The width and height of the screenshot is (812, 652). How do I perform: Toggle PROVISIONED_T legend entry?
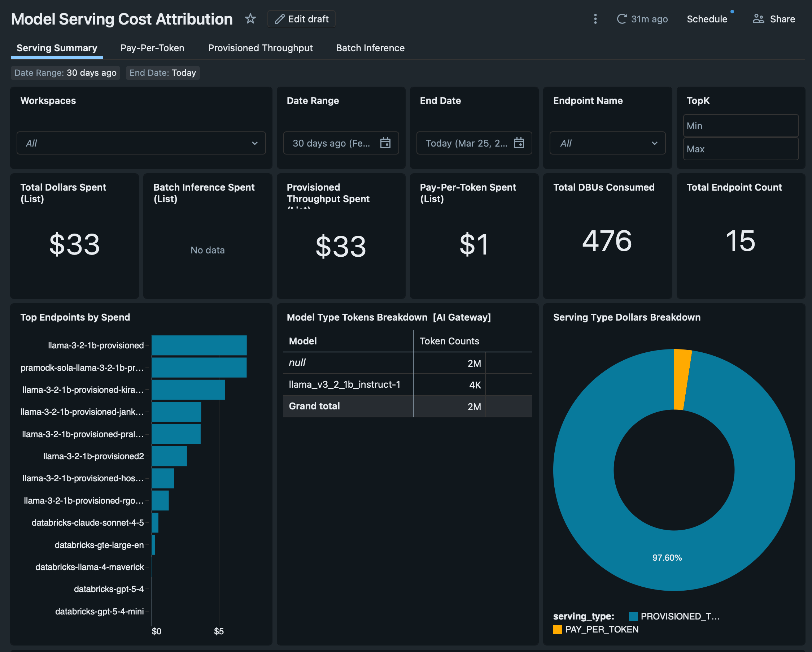coord(674,616)
